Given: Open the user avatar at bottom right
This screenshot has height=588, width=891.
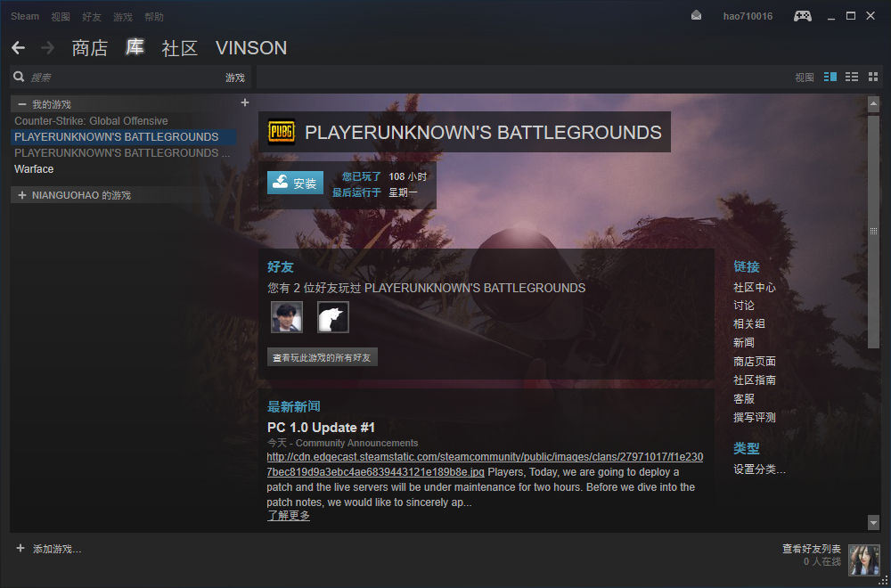Looking at the screenshot, I should point(863,560).
